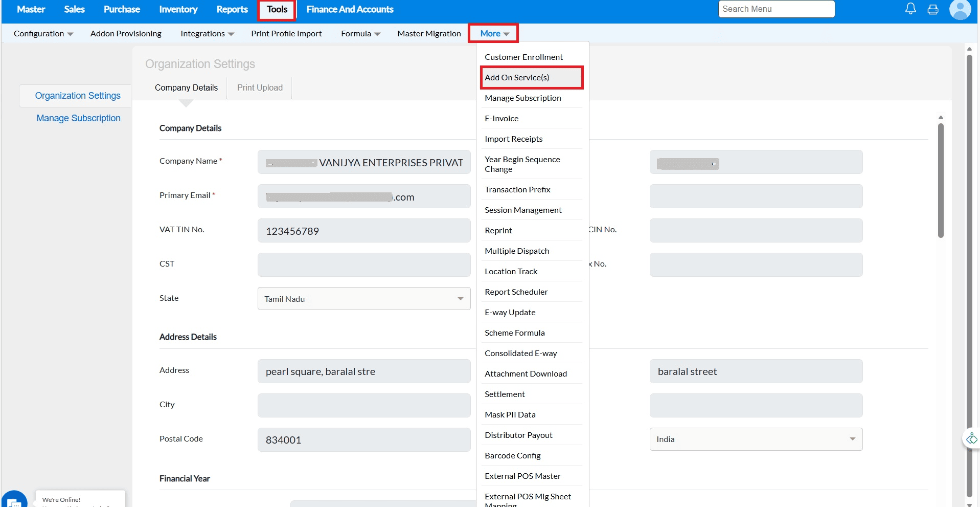The height and width of the screenshot is (507, 980).
Task: Click the VAT TIN No. field
Action: click(x=363, y=231)
